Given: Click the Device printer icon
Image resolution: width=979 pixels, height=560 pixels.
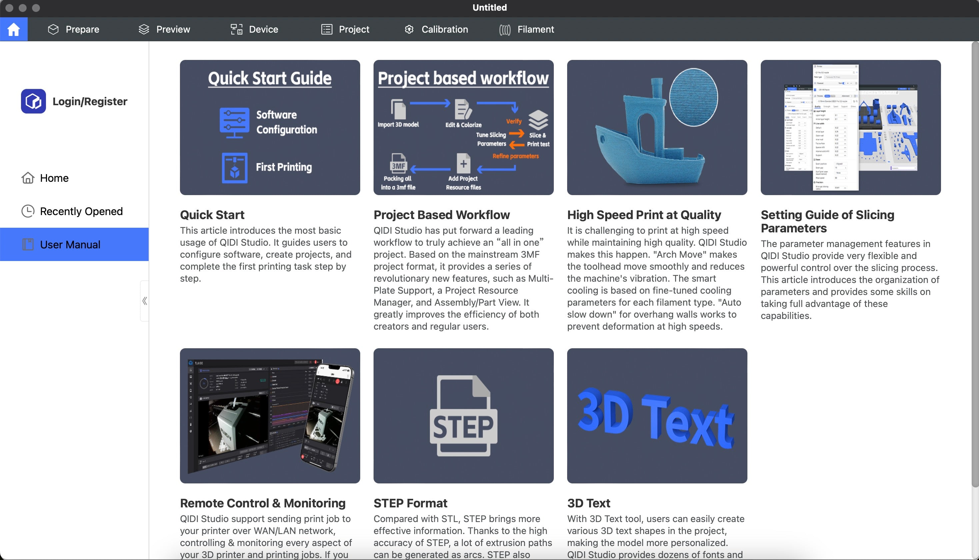Looking at the screenshot, I should coord(236,29).
